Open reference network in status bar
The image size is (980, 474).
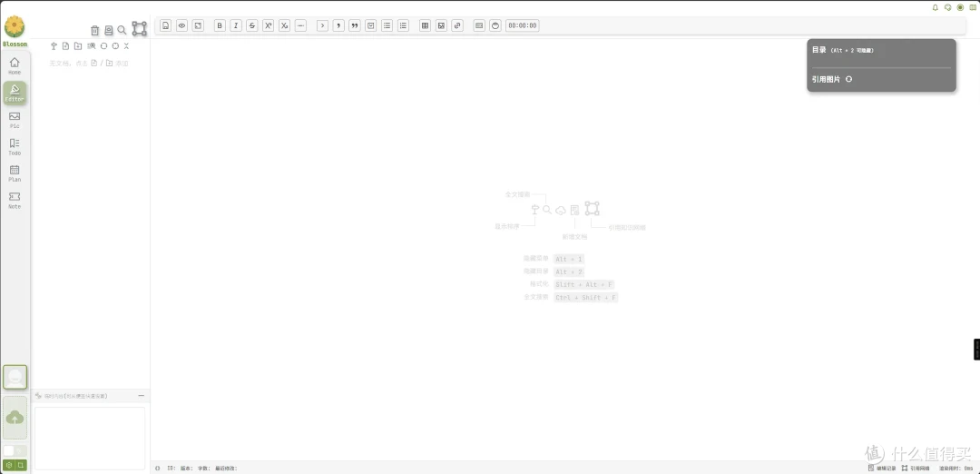pyautogui.click(x=916, y=468)
